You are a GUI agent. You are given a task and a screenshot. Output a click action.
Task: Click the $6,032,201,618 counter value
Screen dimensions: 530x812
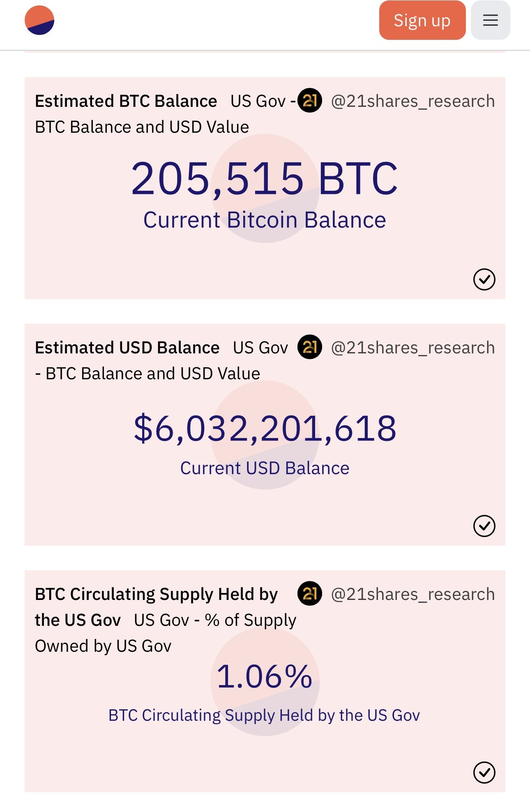(x=265, y=428)
